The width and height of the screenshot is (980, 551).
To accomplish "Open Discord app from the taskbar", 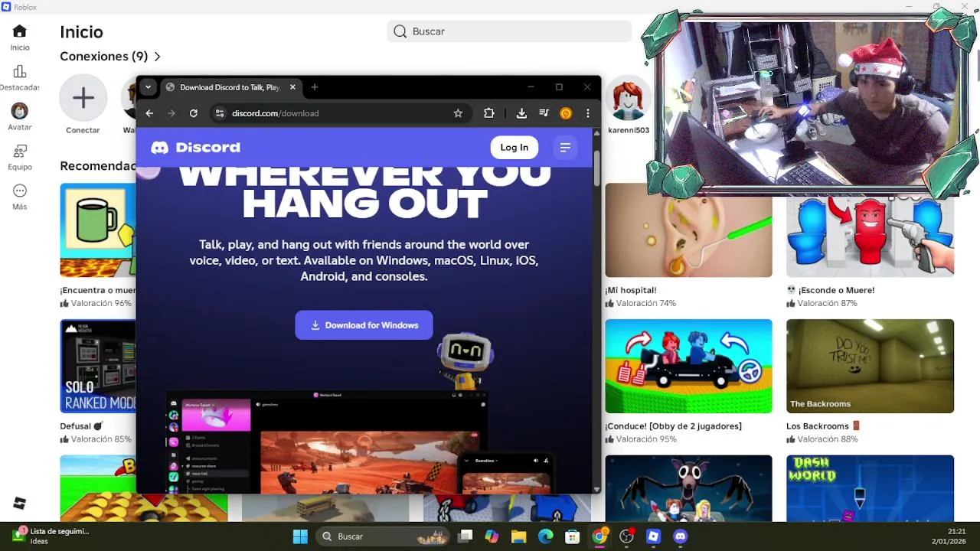I will pos(680,536).
